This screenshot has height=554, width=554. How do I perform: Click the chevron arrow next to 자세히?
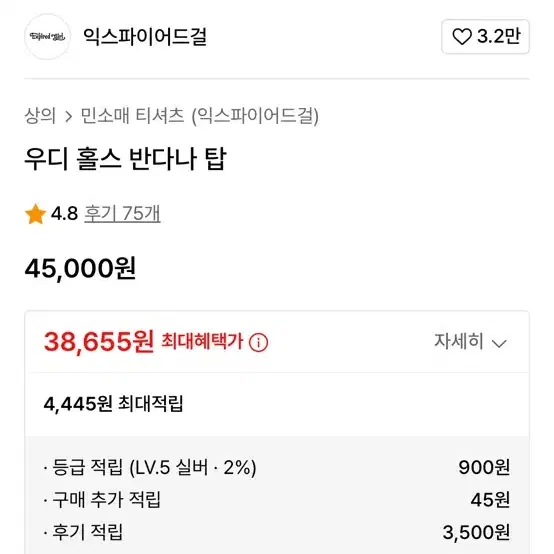tap(499, 343)
